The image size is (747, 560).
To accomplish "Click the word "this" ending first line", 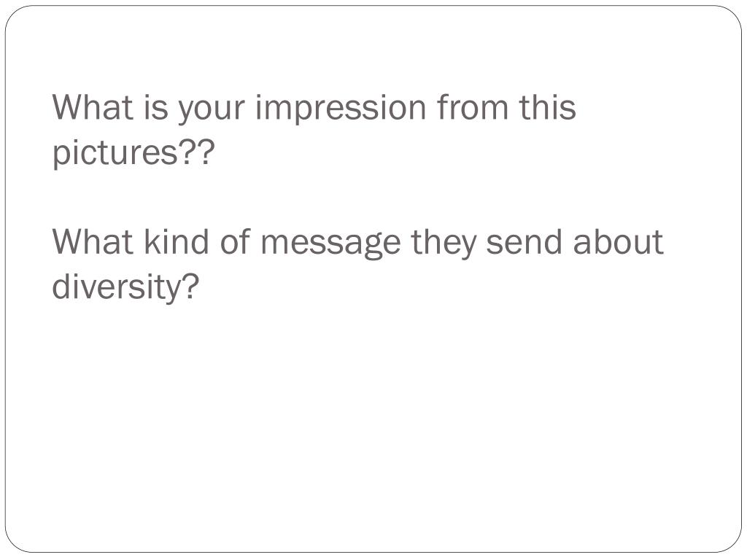I will click(x=547, y=107).
